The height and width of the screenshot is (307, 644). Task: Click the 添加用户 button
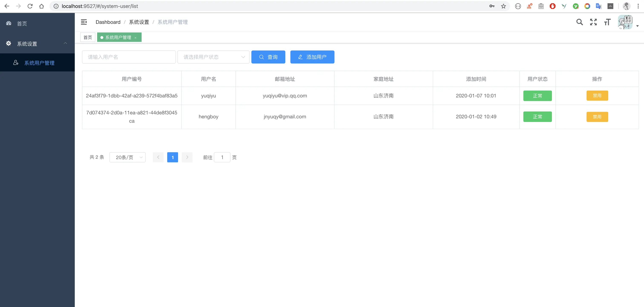click(312, 57)
